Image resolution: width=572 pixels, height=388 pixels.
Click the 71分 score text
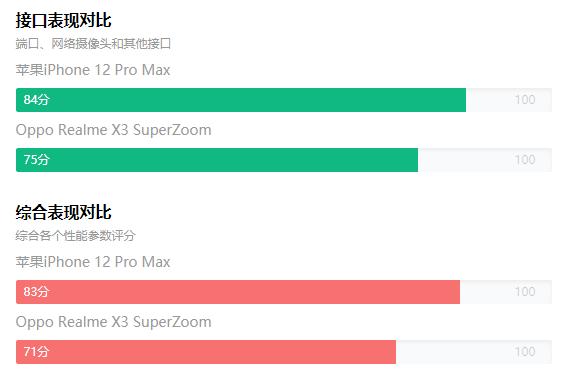coord(36,352)
